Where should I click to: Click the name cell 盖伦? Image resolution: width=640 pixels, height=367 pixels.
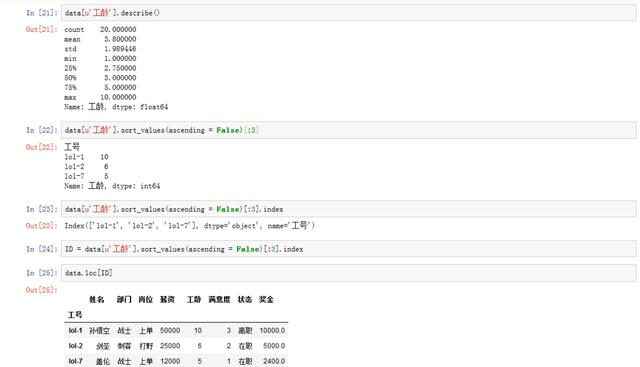click(103, 361)
